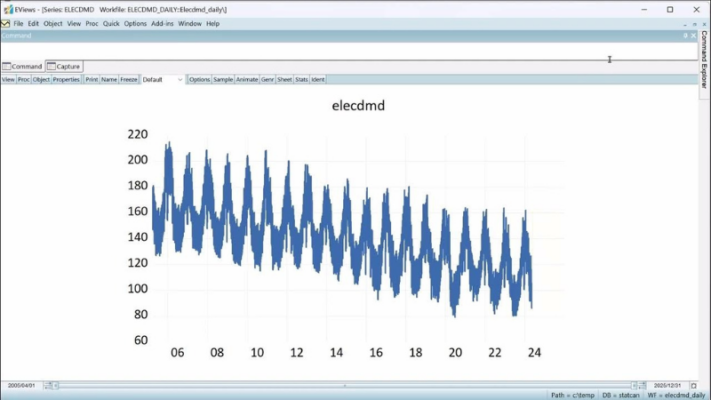
Task: Click the envelope icon beside File menu
Action: 6,23
